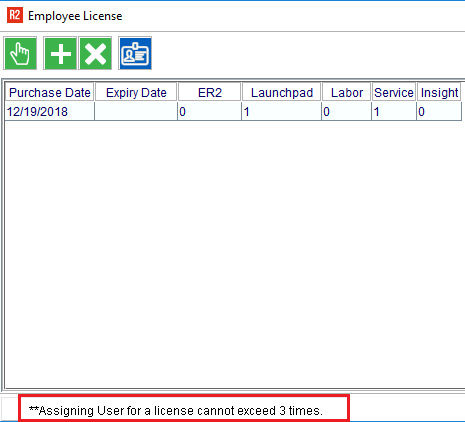This screenshot has height=422, width=465.
Task: Click the empty Expiry Date cell
Action: point(136,111)
